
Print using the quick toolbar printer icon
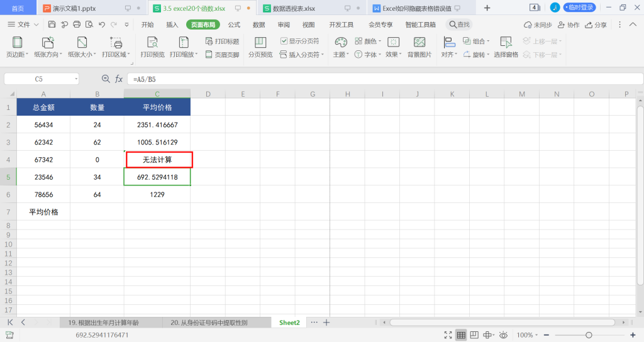tap(77, 25)
